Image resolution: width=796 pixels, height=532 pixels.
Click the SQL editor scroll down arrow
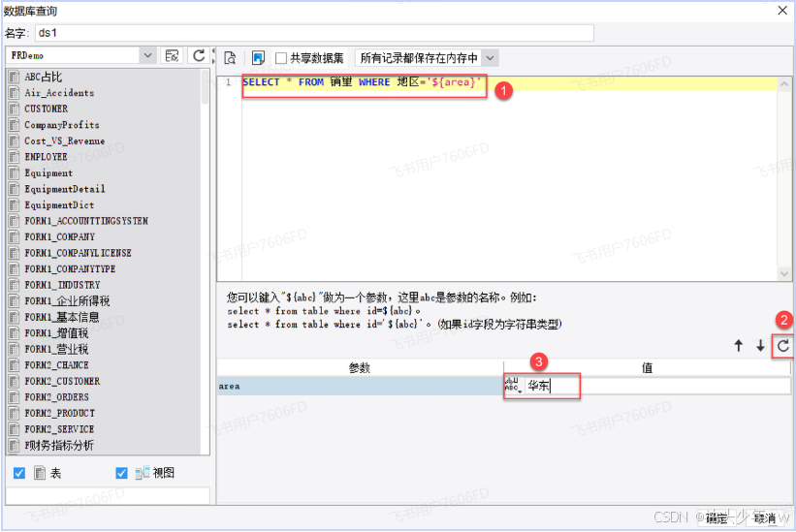784,274
